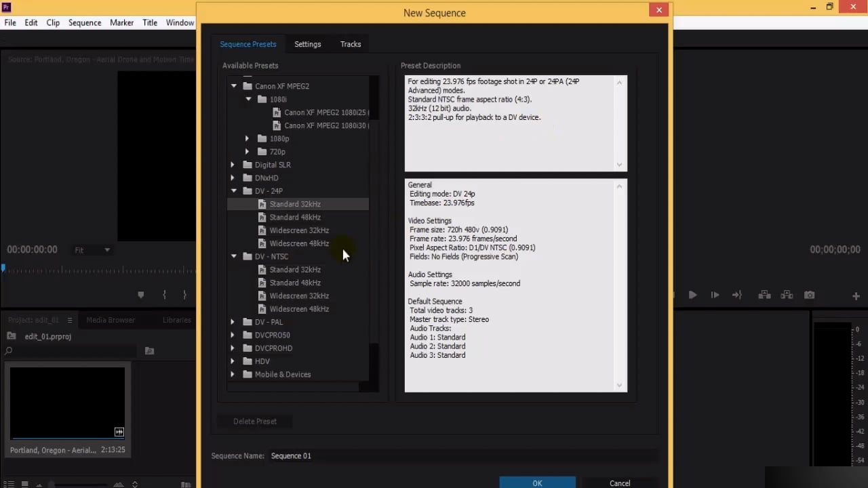868x488 pixels.
Task: Expand the 1080p folder
Action: pos(248,138)
